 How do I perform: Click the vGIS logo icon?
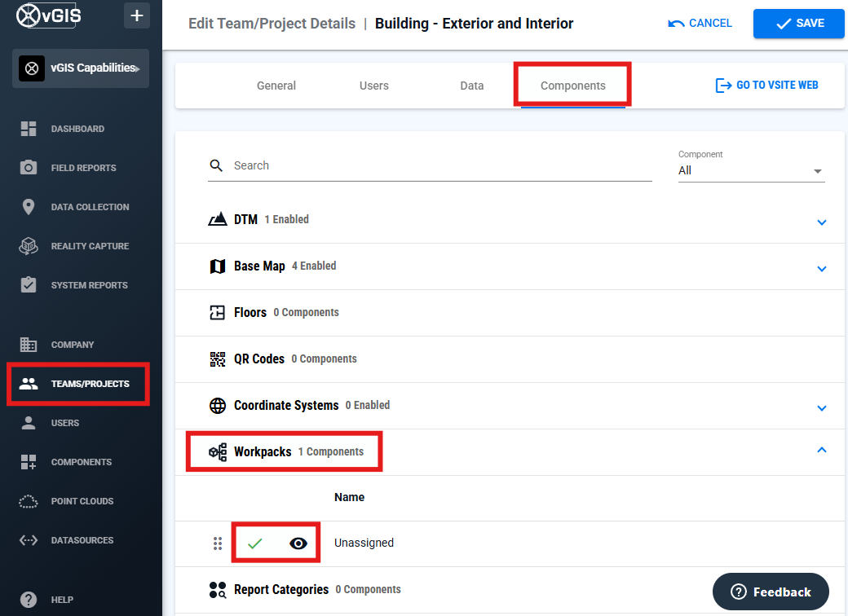tap(48, 15)
